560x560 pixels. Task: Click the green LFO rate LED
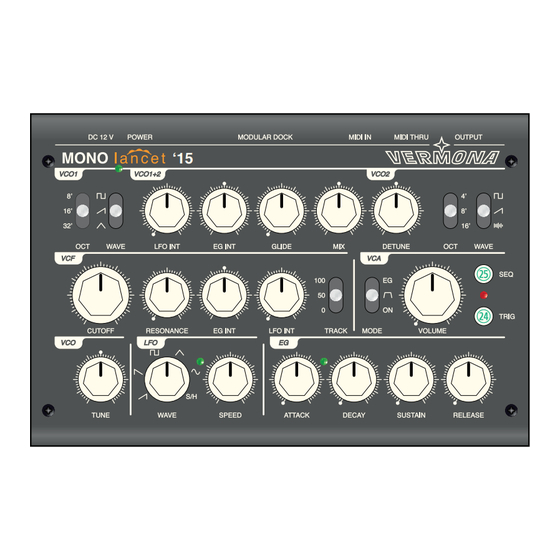200,361
